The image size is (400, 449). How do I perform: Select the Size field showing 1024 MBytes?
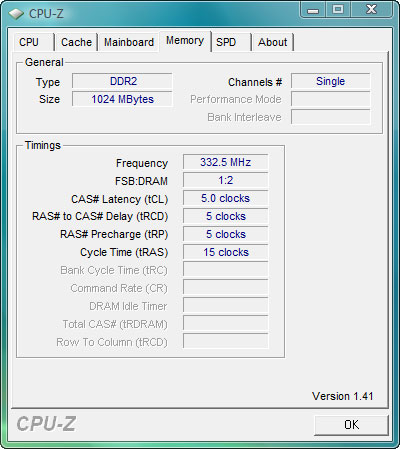coord(122,99)
